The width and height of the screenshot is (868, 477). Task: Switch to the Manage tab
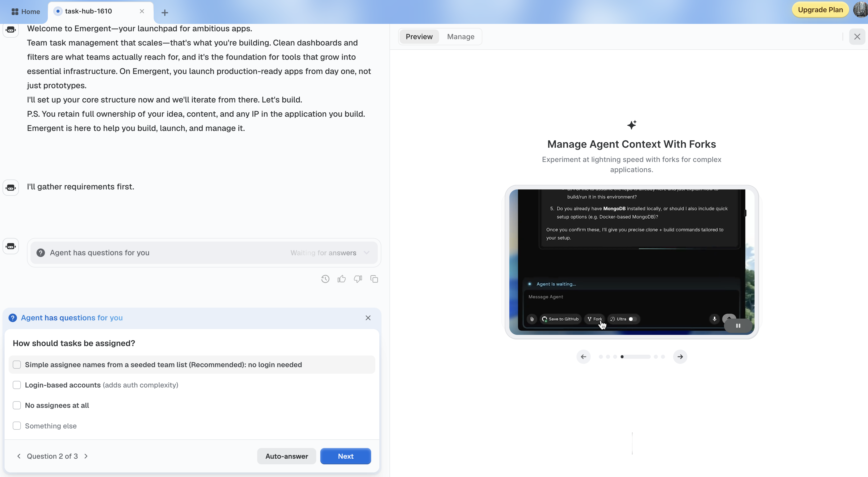pyautogui.click(x=461, y=36)
